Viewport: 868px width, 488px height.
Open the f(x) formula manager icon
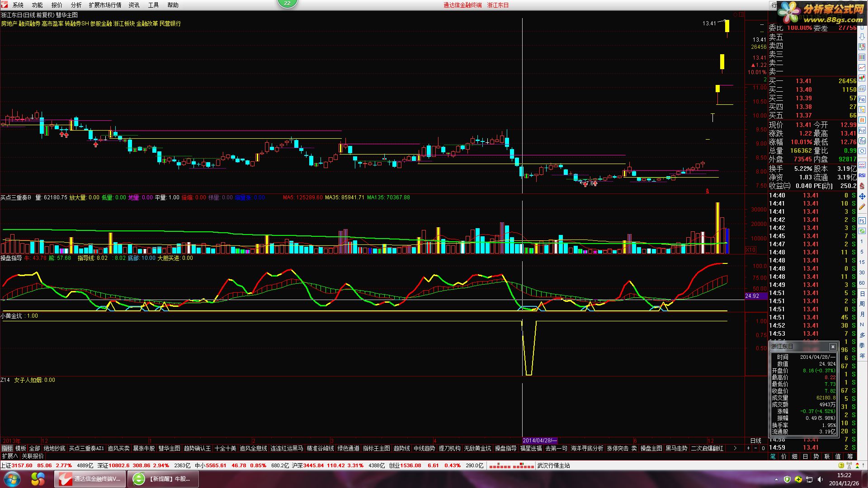click(862, 141)
